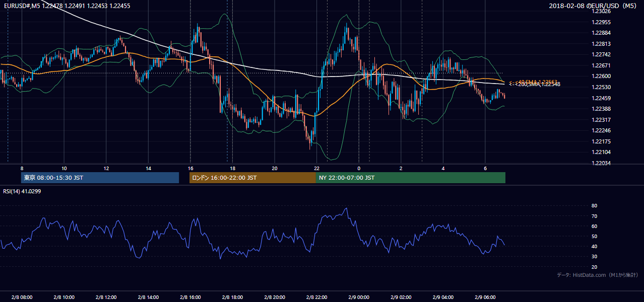Click RSI scale value 40
644x302 pixels.
coord(595,246)
